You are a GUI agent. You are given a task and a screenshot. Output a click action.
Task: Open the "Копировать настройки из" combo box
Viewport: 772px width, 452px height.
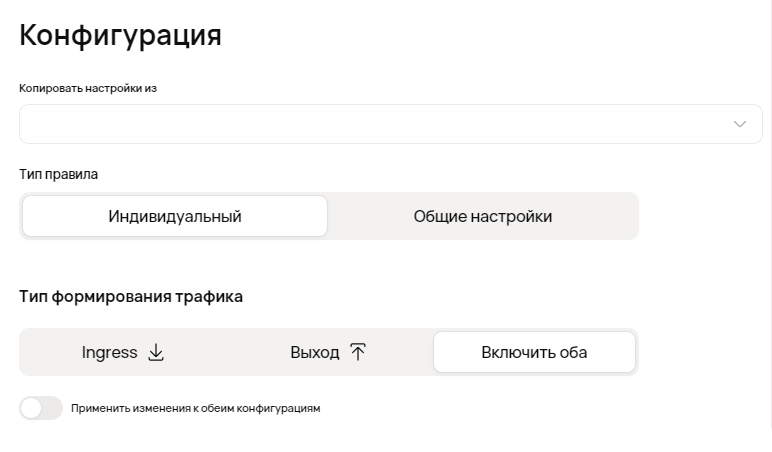390,124
